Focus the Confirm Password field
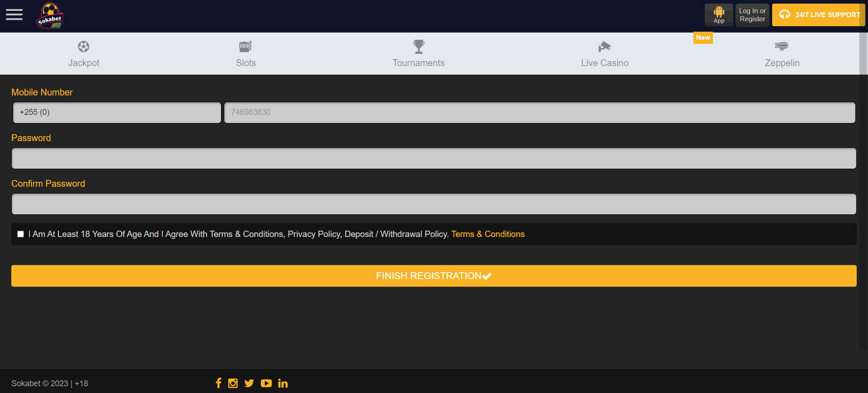 [434, 204]
